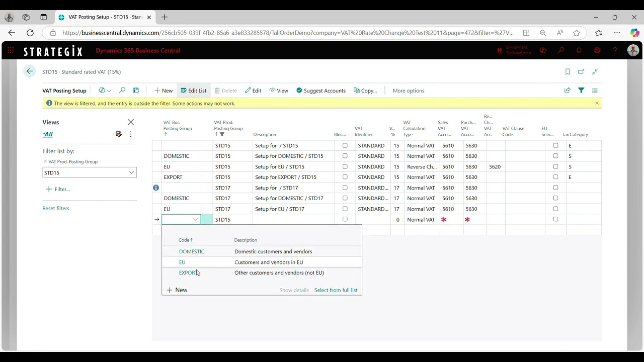Refresh the browser page
Screen dimensions: 644x362
[x=30, y=33]
